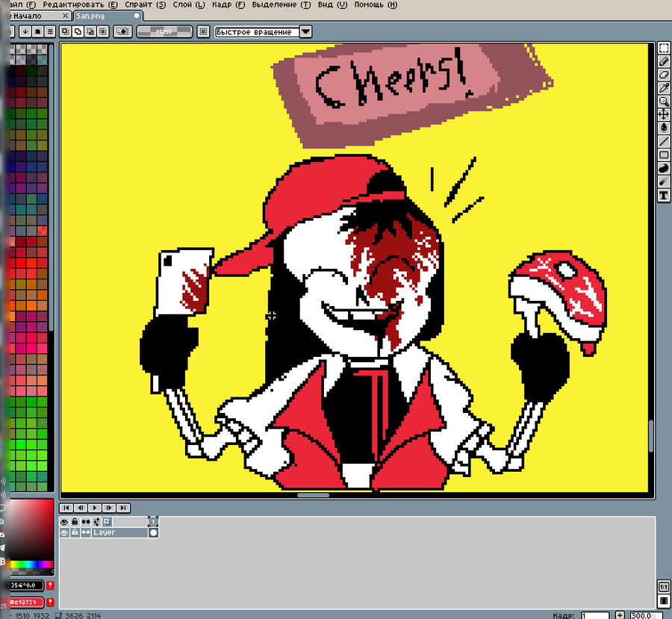Click the Intersect selection mode icon
The width and height of the screenshot is (672, 619).
coord(102,31)
